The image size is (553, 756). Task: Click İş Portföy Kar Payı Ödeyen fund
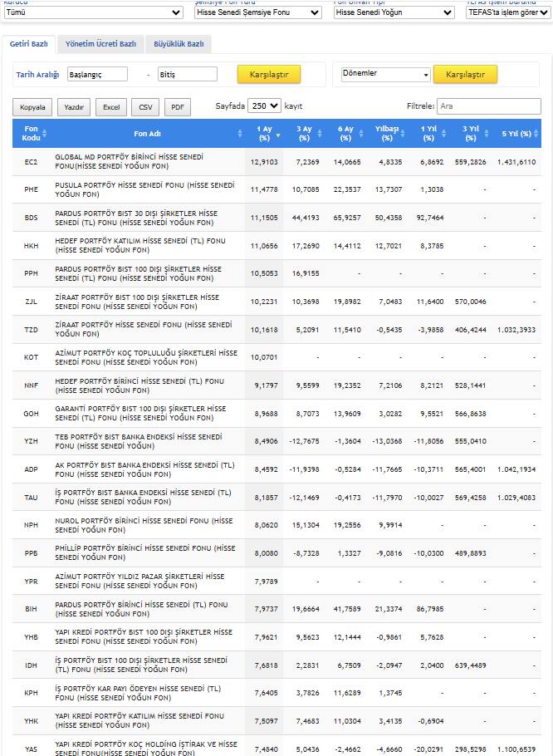pyautogui.click(x=138, y=694)
